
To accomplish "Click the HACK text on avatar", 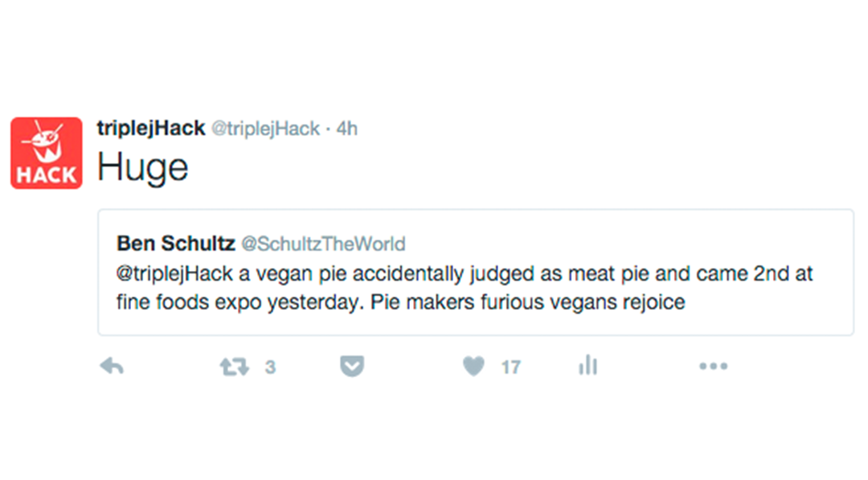I will (x=47, y=175).
